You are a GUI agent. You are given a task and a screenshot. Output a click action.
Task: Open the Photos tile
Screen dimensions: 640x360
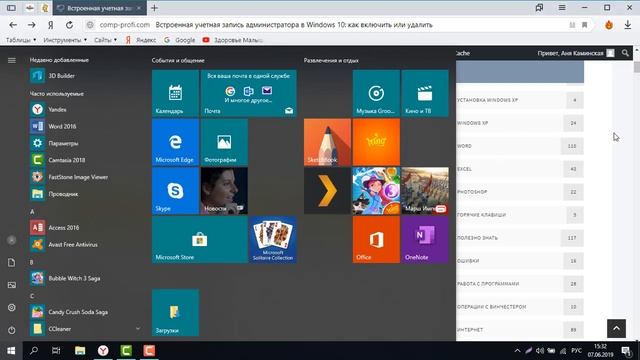click(224, 142)
